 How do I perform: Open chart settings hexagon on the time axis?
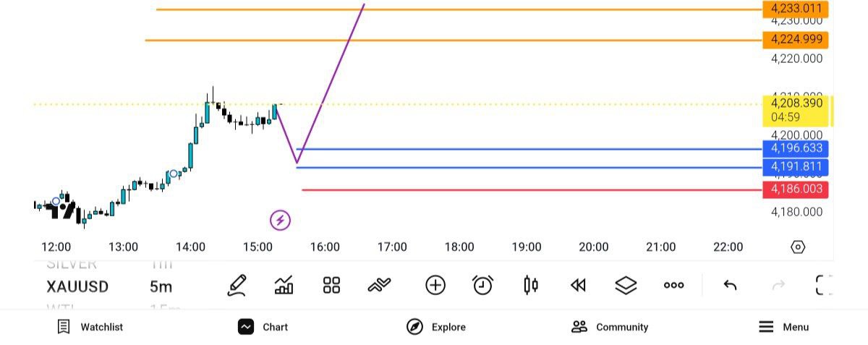click(798, 247)
